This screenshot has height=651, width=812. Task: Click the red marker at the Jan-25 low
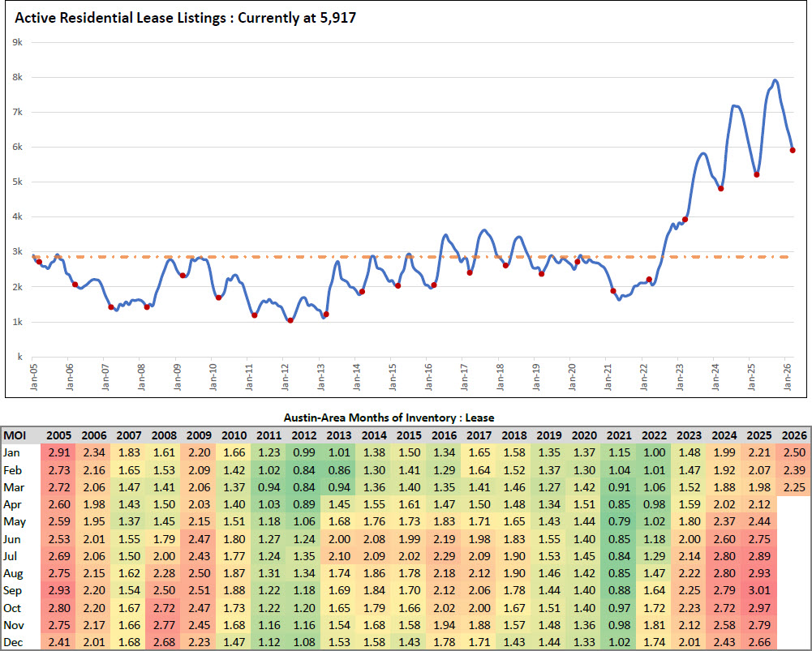tap(756, 174)
